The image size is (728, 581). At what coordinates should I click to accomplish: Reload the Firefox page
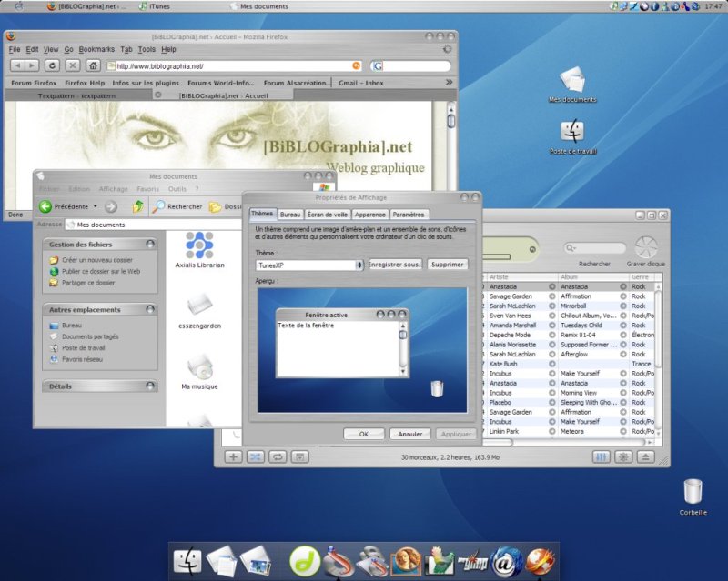coord(52,65)
